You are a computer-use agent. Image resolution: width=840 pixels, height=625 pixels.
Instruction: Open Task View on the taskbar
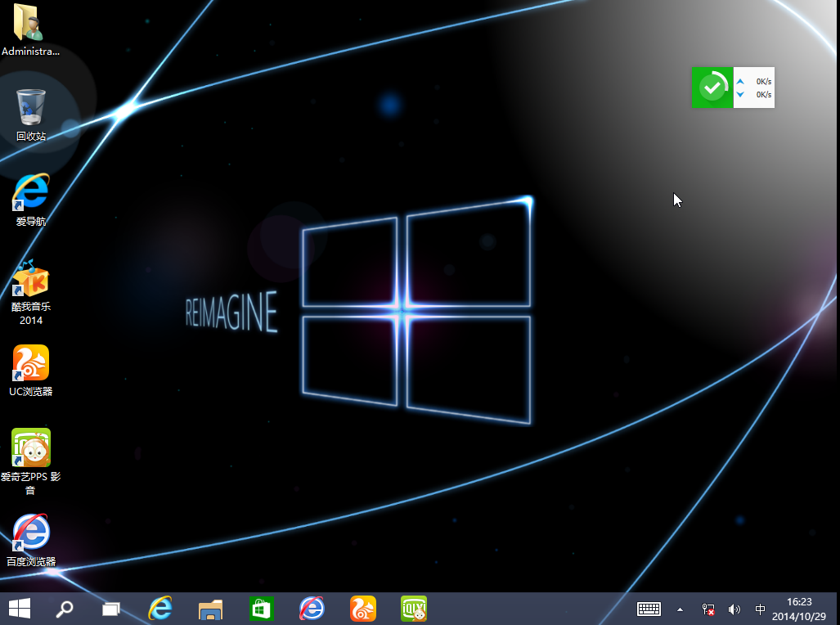111,609
